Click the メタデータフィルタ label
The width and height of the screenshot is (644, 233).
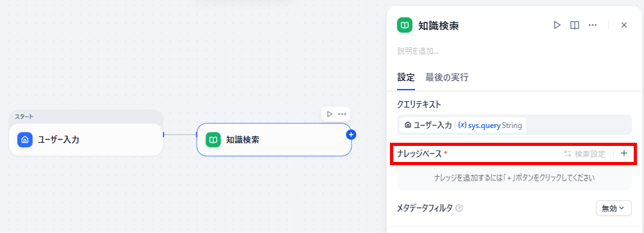(425, 209)
